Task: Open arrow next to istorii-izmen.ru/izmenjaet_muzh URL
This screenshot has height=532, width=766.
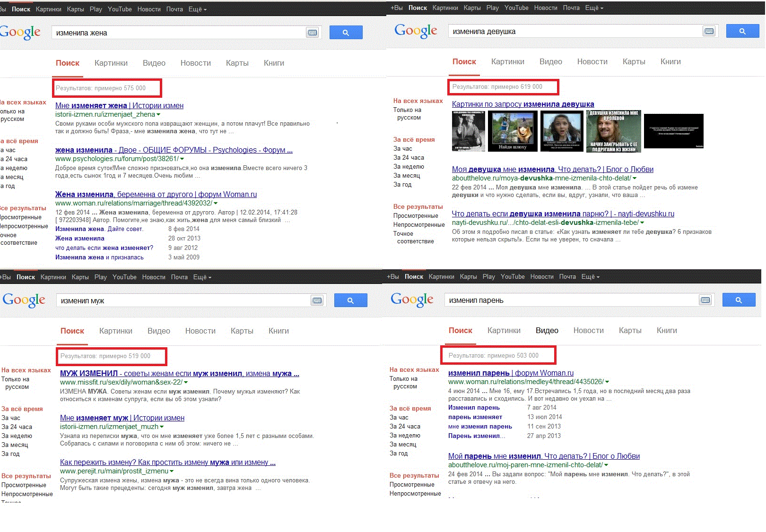Action: coord(162,427)
